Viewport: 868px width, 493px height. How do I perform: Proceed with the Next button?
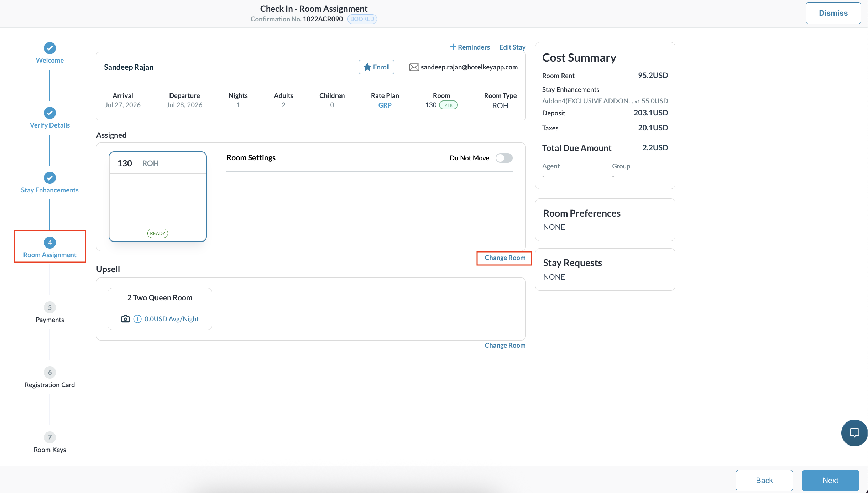click(x=830, y=480)
